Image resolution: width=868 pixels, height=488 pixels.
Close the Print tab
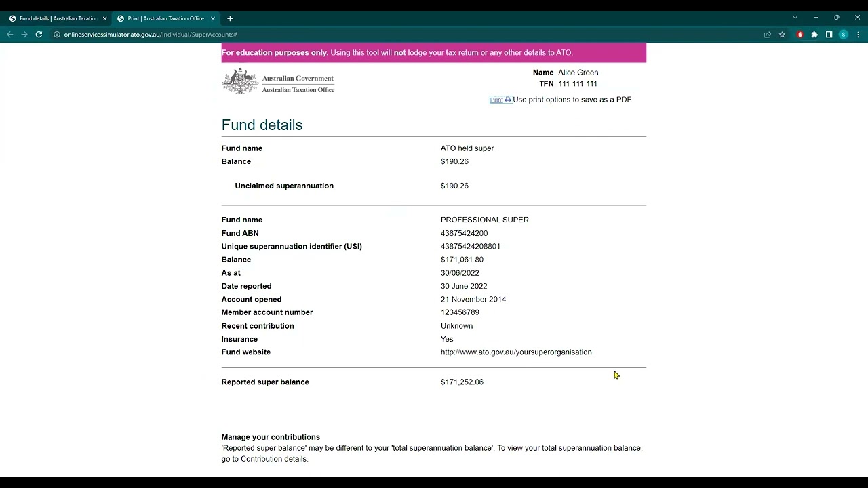pyautogui.click(x=212, y=18)
